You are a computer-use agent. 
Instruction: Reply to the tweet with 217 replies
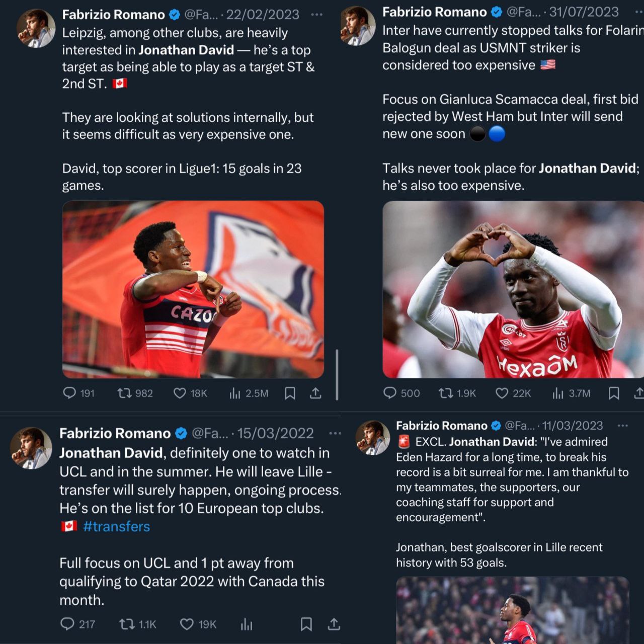click(67, 624)
